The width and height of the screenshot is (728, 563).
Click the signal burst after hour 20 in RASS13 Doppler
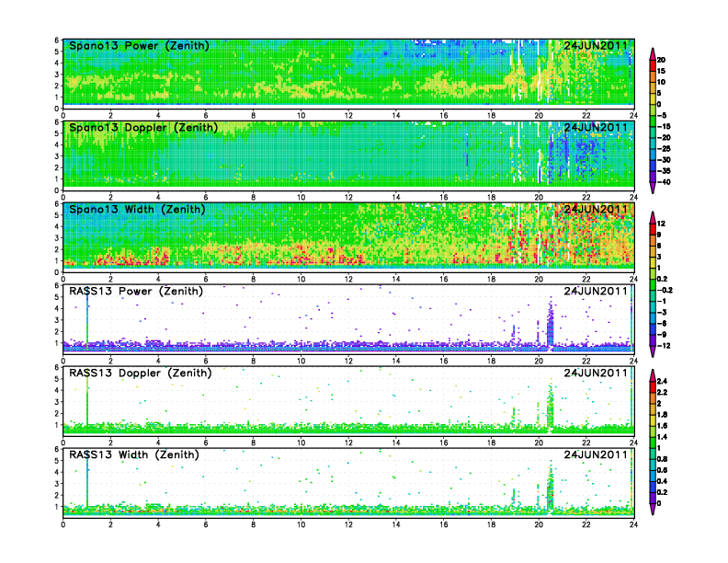551,407
